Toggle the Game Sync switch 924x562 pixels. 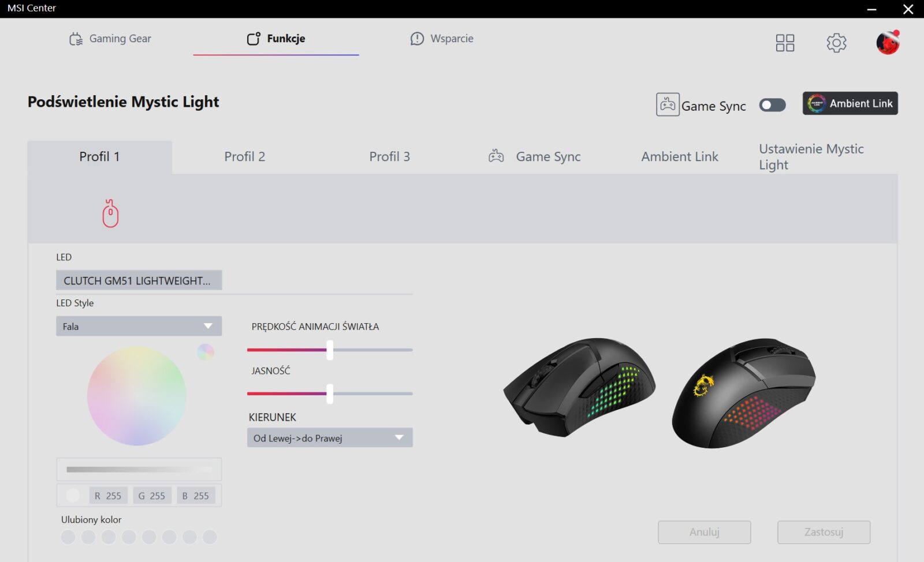tap(772, 105)
